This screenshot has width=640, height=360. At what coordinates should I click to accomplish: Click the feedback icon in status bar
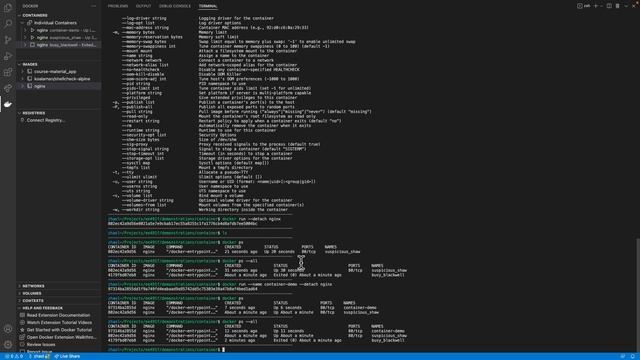click(623, 357)
